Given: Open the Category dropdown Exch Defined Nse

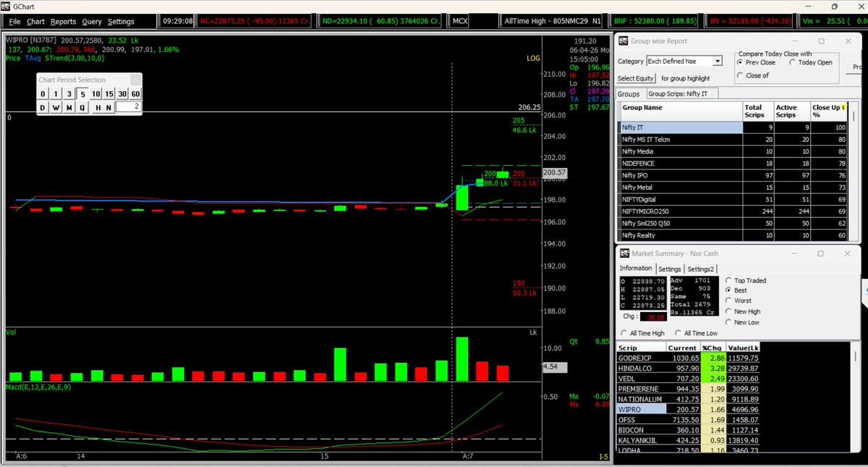Looking at the screenshot, I should tap(684, 62).
